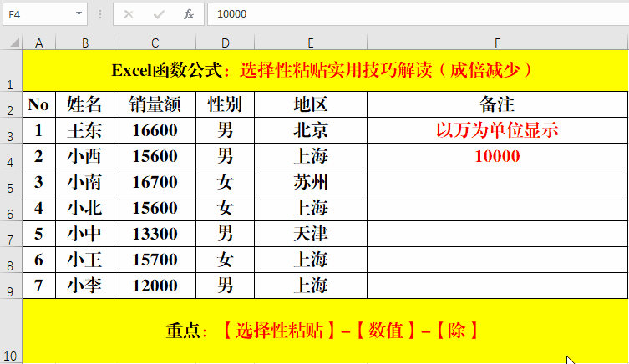Screen dimensions: 629x364
Task: Select column E header
Action: point(311,43)
